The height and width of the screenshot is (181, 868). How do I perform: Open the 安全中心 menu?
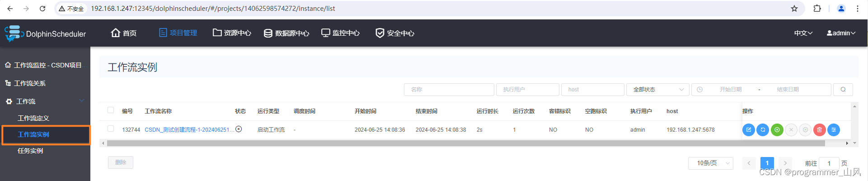tap(395, 33)
